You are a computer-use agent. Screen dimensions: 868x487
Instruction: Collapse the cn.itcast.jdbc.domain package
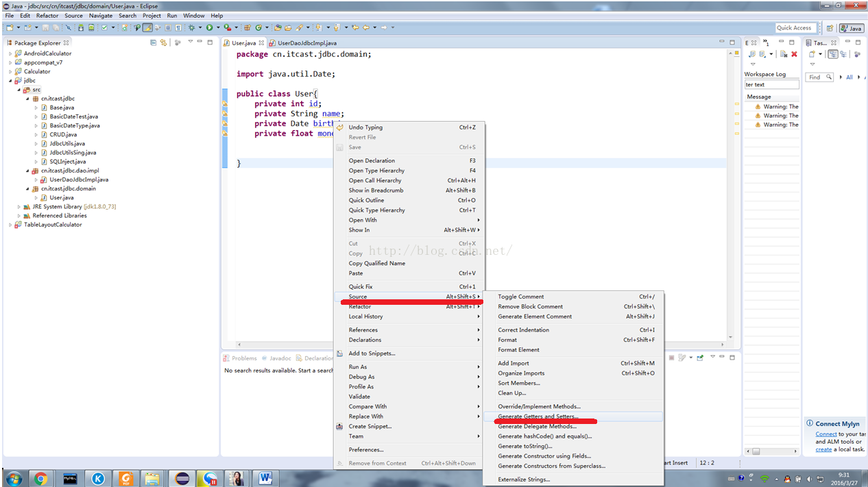28,188
